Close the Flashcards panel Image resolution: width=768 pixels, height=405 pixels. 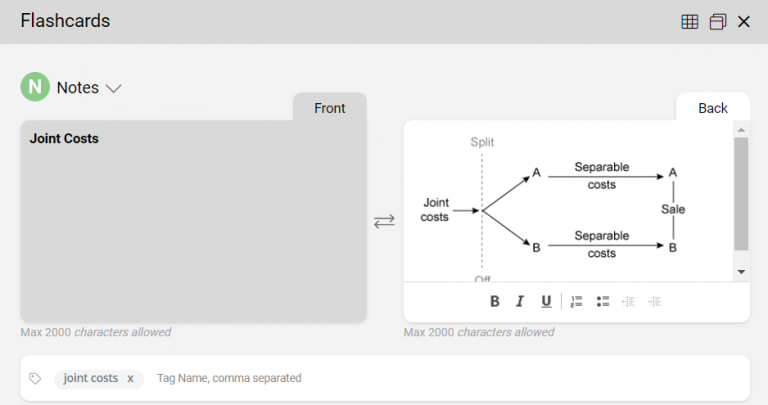click(x=744, y=21)
